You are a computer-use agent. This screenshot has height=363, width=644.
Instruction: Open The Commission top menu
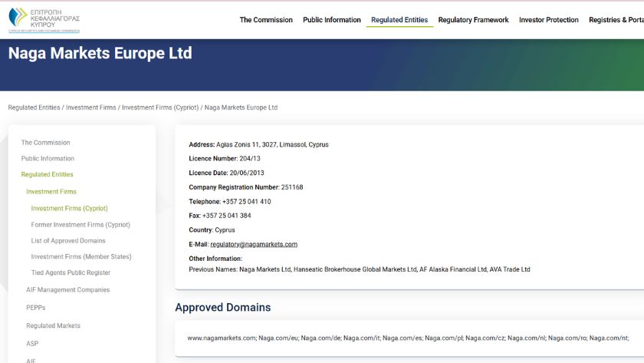[266, 20]
